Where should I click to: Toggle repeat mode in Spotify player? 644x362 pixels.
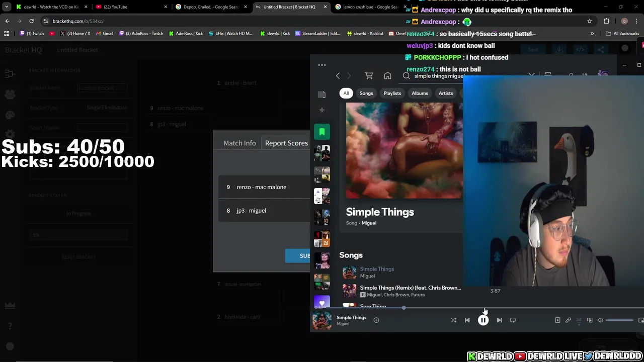pos(513,320)
